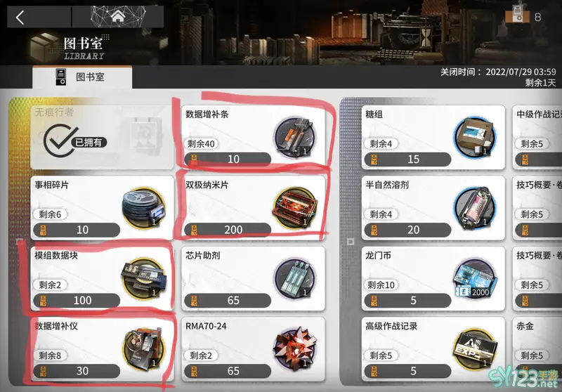Tap the 数据增补条 item icon
Viewport: 562px width, 392px height.
click(x=294, y=138)
